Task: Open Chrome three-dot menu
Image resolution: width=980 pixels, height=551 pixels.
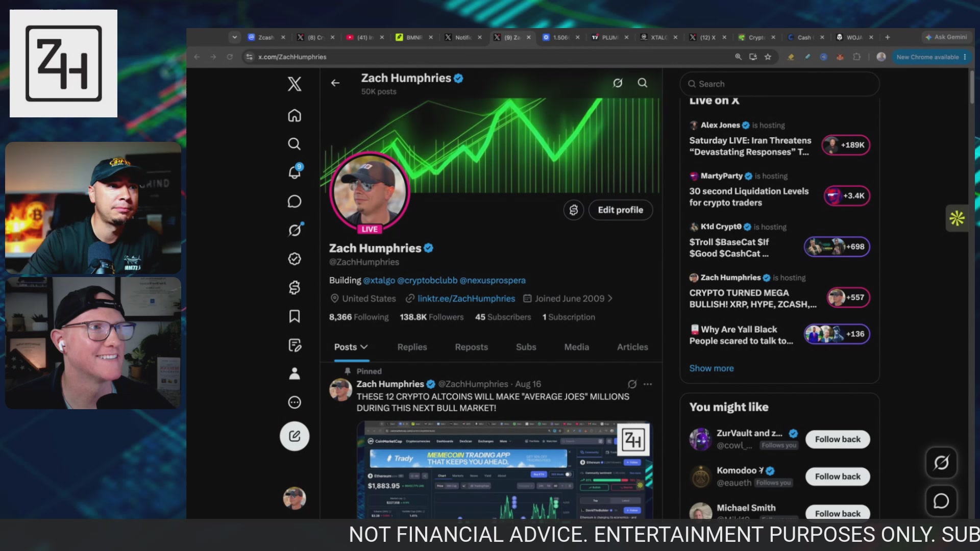Action: coord(965,57)
